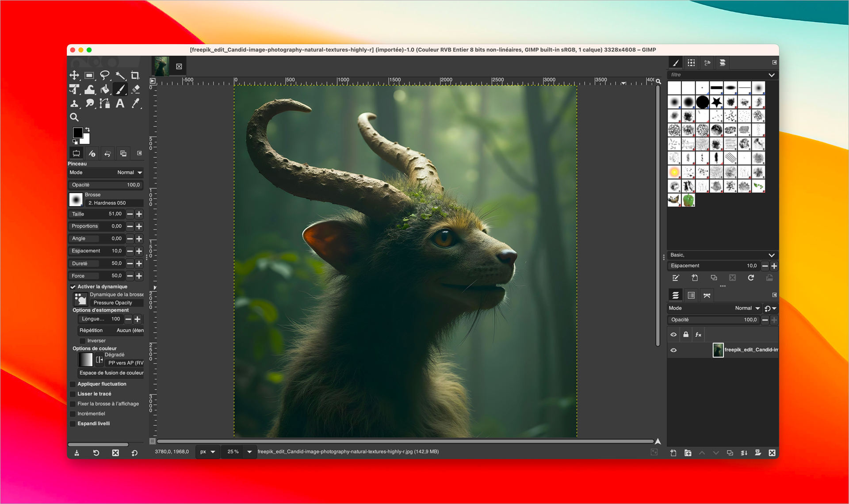Select the Crop tool
The image size is (849, 504).
pyautogui.click(x=135, y=75)
